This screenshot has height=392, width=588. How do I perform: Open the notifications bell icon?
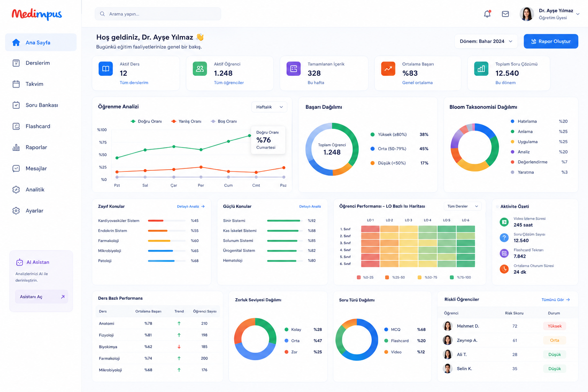pos(487,14)
